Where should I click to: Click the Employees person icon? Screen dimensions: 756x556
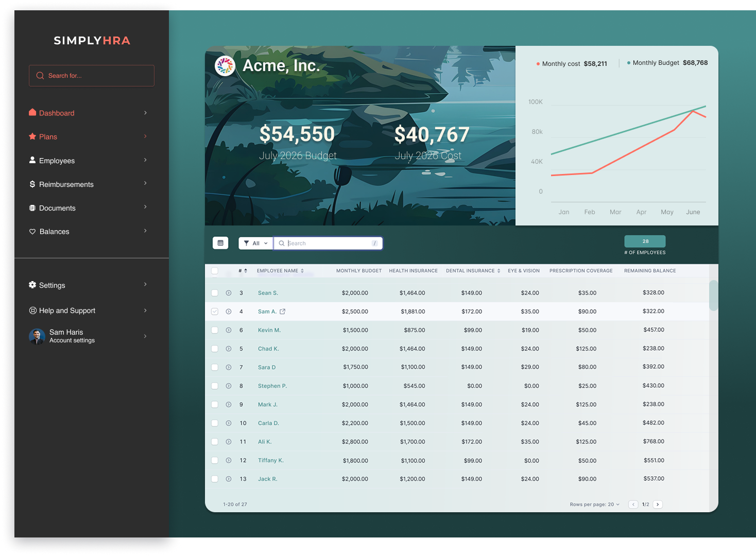tap(32, 160)
